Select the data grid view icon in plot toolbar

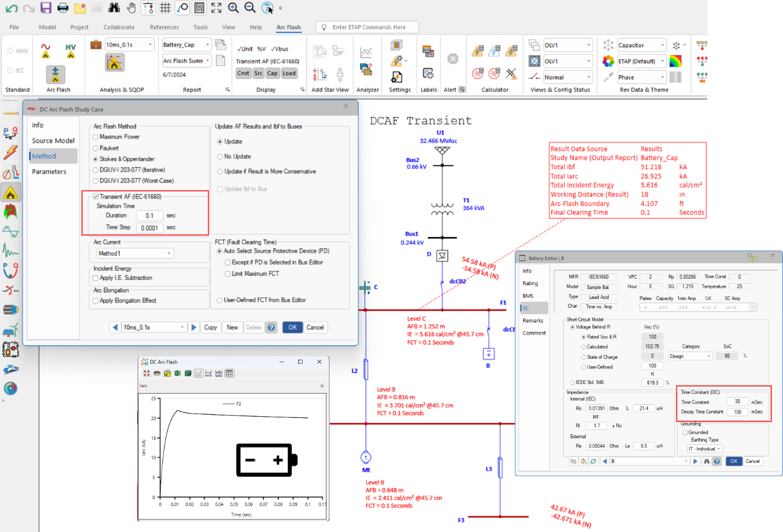coord(230,373)
